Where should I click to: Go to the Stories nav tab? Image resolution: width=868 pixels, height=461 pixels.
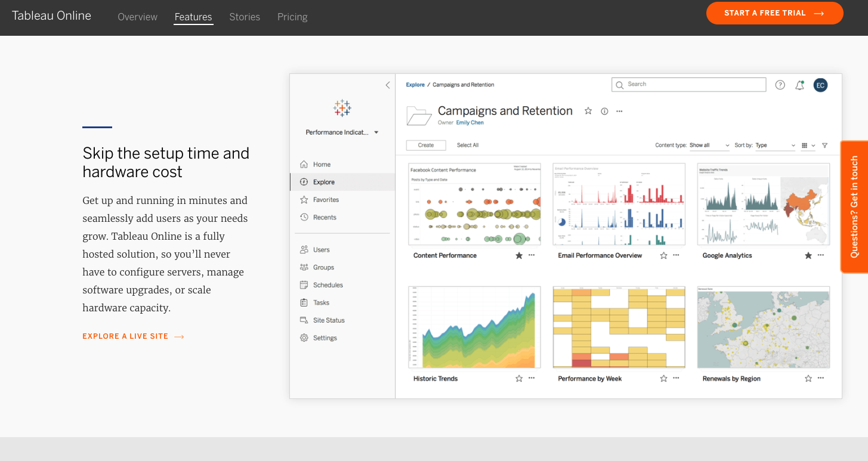tap(245, 17)
